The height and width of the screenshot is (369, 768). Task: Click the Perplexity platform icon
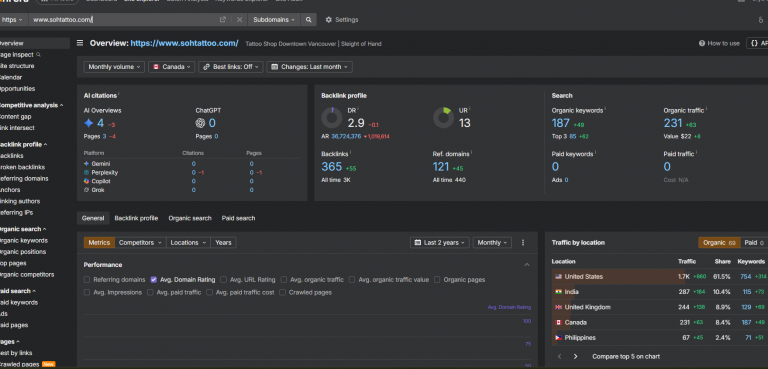pyautogui.click(x=86, y=172)
